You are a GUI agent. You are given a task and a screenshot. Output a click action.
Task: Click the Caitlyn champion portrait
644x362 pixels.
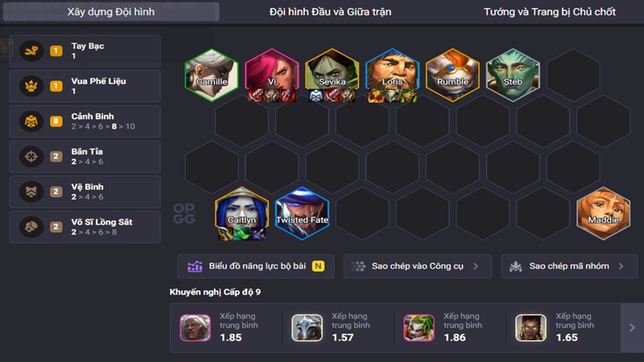point(242,213)
